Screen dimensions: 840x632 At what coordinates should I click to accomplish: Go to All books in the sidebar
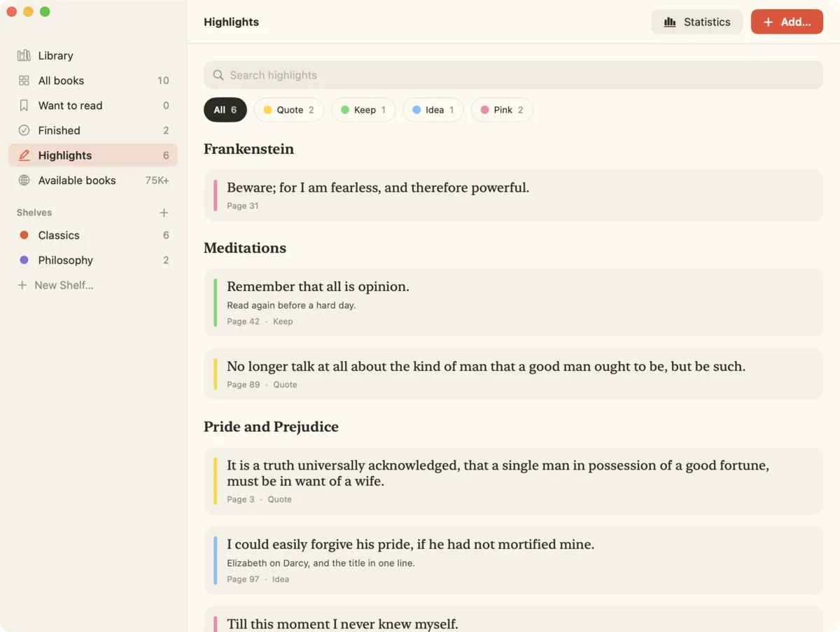tap(93, 80)
